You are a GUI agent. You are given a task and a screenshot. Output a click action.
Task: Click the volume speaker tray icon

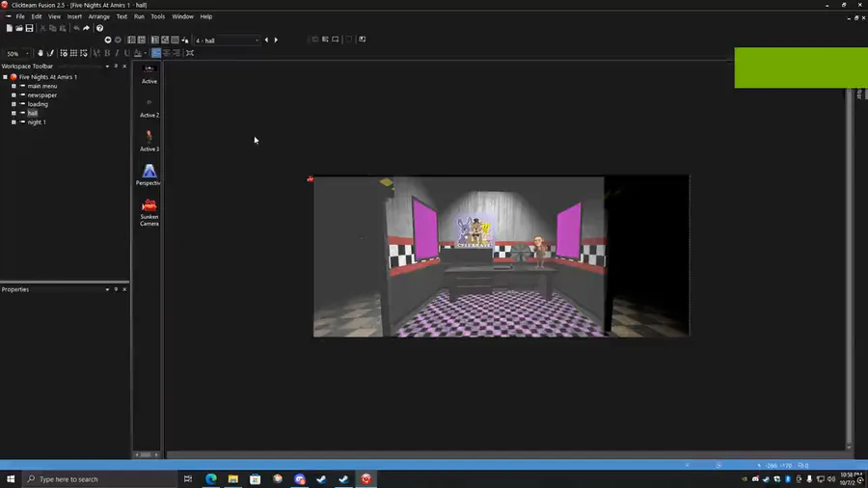(831, 479)
